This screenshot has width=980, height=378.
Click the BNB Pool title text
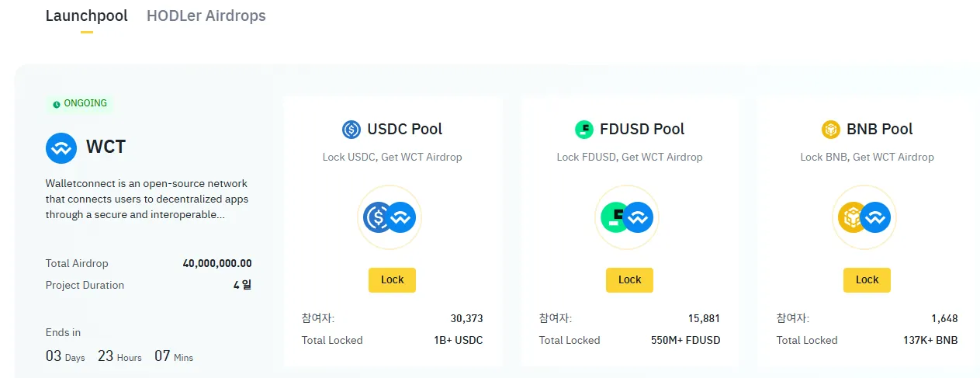click(x=879, y=130)
